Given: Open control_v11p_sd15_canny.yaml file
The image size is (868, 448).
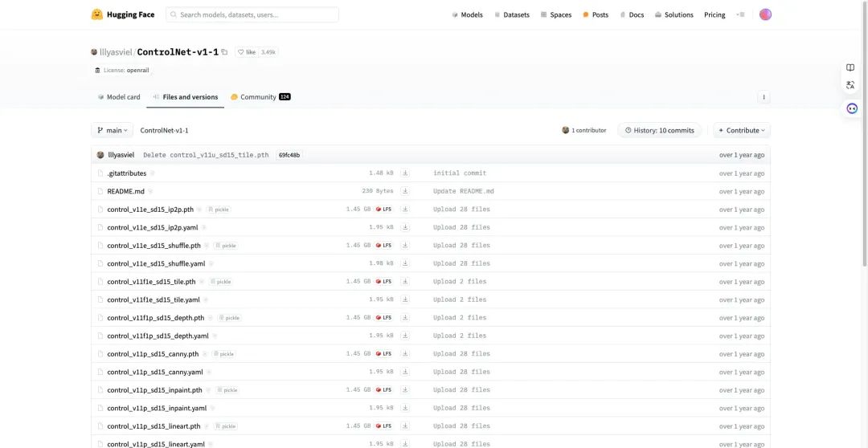Looking at the screenshot, I should tap(155, 372).
